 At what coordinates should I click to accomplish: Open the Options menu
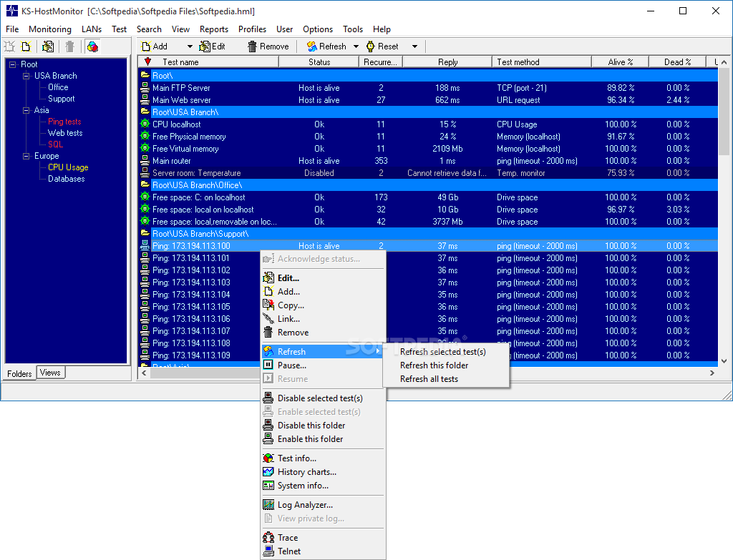coord(318,29)
